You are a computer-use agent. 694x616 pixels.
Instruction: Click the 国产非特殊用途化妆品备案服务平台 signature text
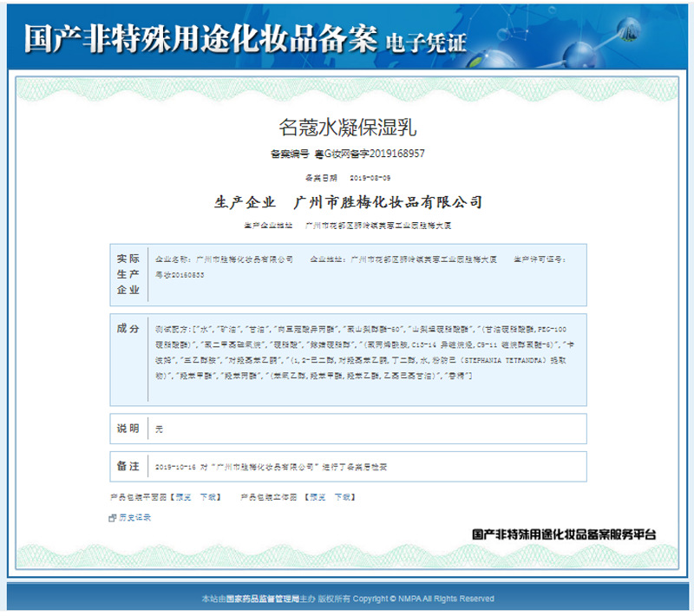tap(564, 534)
